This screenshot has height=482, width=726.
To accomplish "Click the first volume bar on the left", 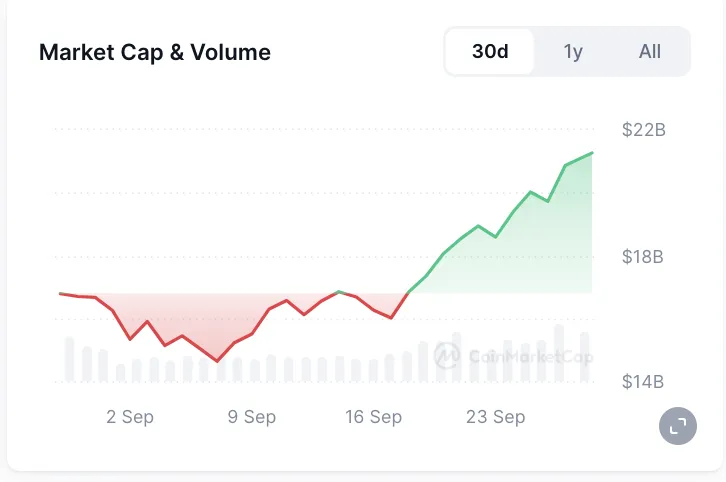I will pos(69,360).
